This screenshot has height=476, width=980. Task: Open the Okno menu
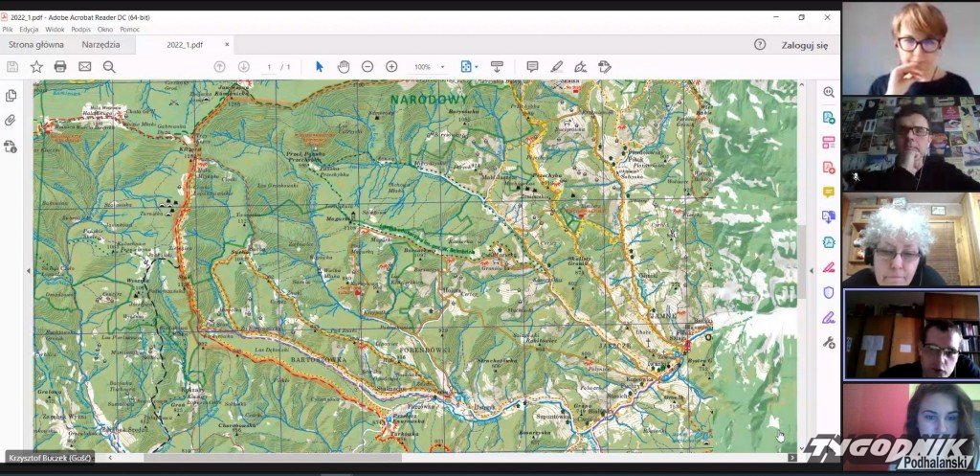click(105, 30)
